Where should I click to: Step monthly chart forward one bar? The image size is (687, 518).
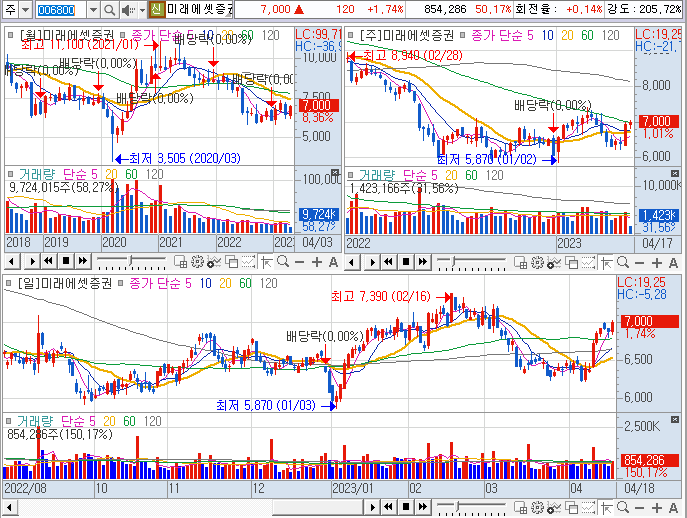32,262
